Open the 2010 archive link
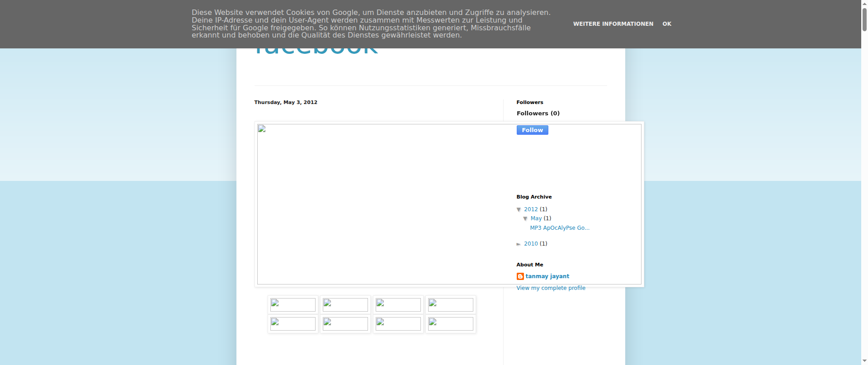This screenshot has height=365, width=868. pos(531,244)
